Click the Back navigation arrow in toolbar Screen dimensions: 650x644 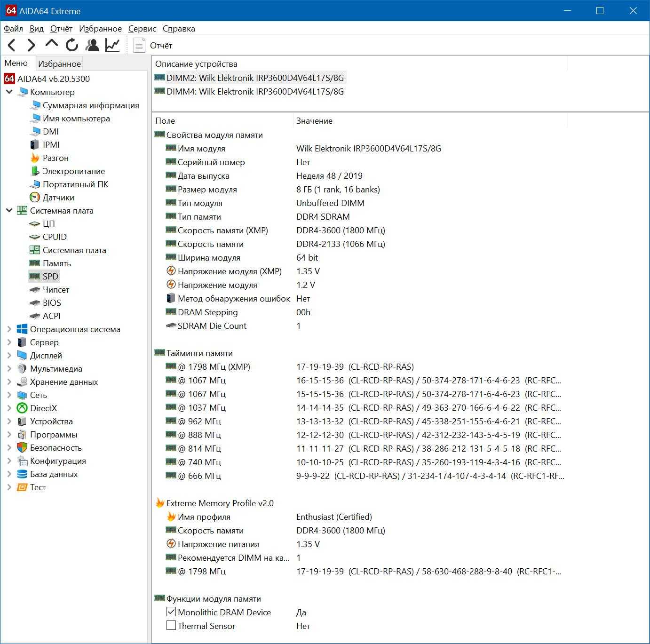(x=12, y=45)
